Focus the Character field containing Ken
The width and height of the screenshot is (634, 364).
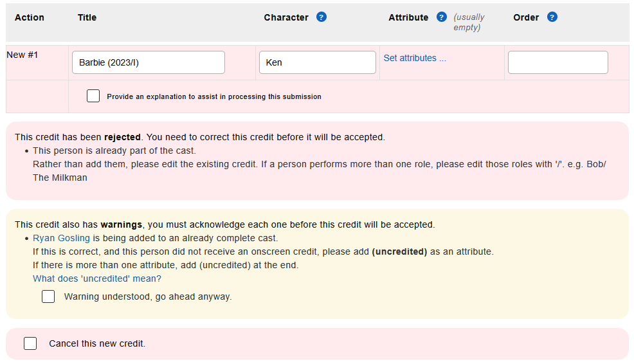(x=318, y=62)
